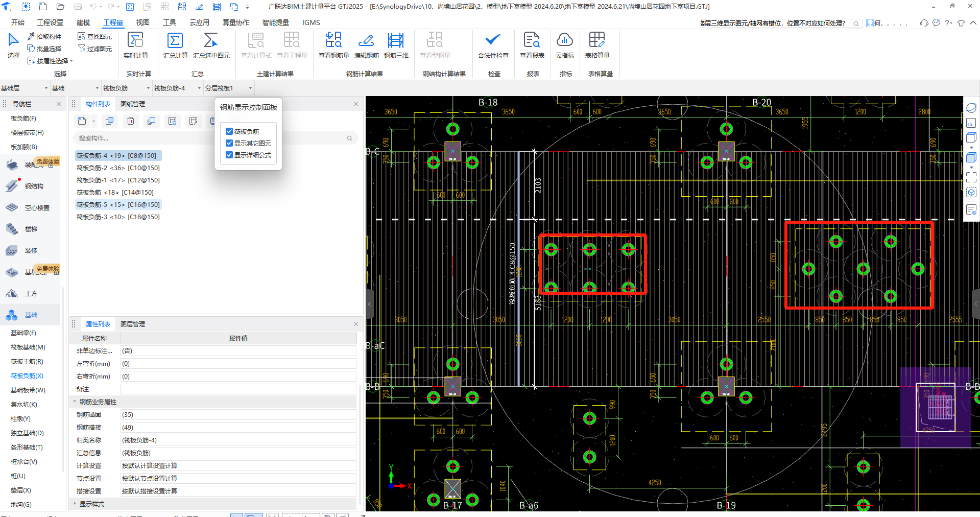Image resolution: width=980 pixels, height=517 pixels.
Task: Uncheck 筏板负筋 checkbox
Action: point(229,131)
